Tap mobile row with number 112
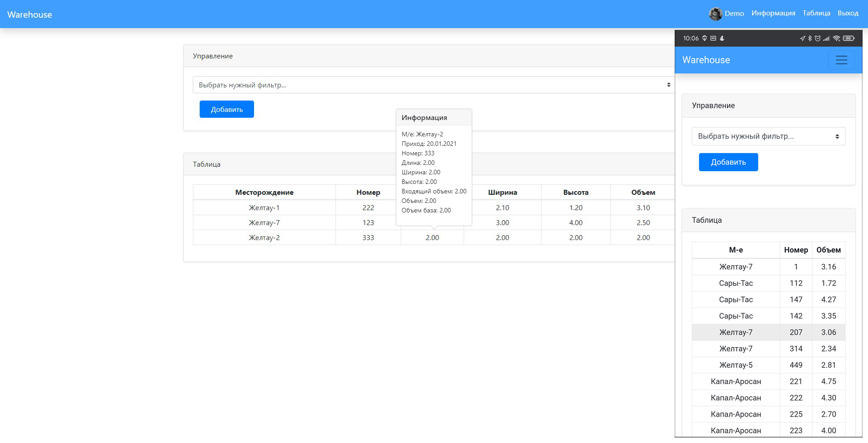This screenshot has height=443, width=868. point(768,284)
